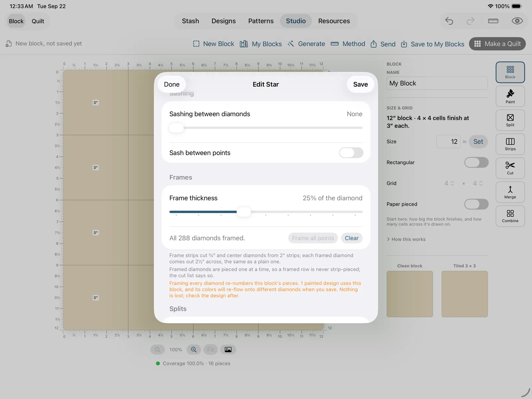Select the Split tool
The image size is (532, 399).
pyautogui.click(x=510, y=120)
